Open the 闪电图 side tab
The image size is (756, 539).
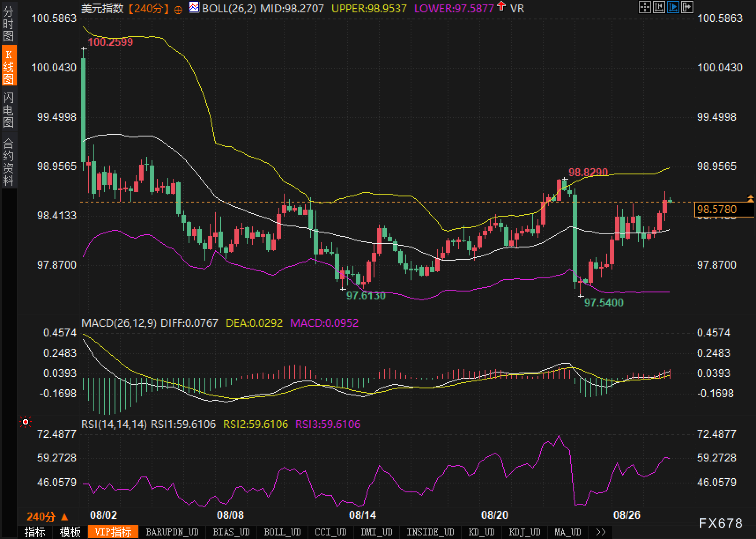pyautogui.click(x=8, y=109)
